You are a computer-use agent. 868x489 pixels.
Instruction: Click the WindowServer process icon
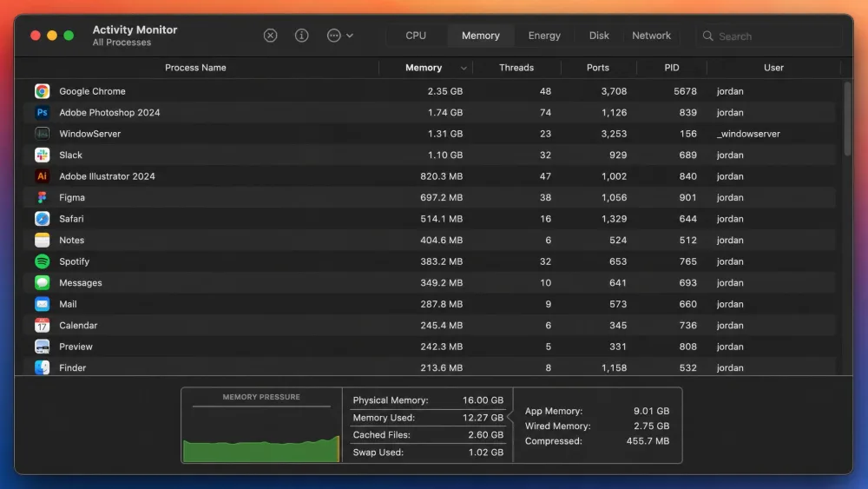[42, 134]
